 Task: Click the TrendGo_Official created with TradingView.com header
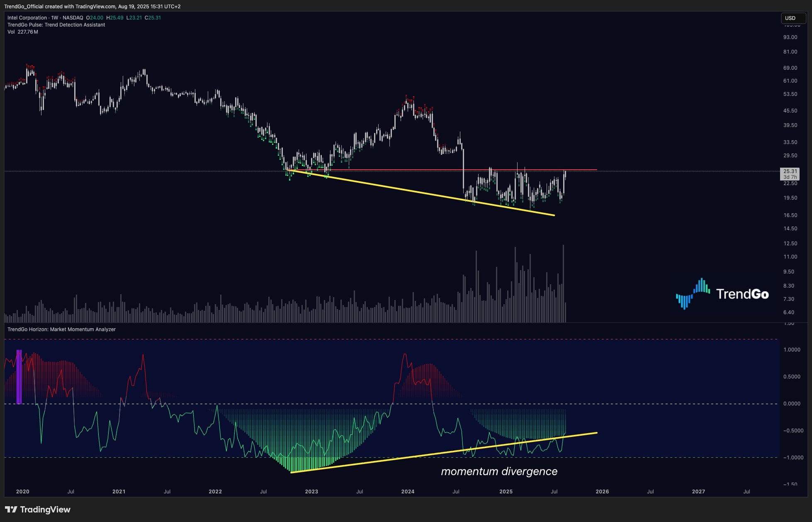click(92, 6)
